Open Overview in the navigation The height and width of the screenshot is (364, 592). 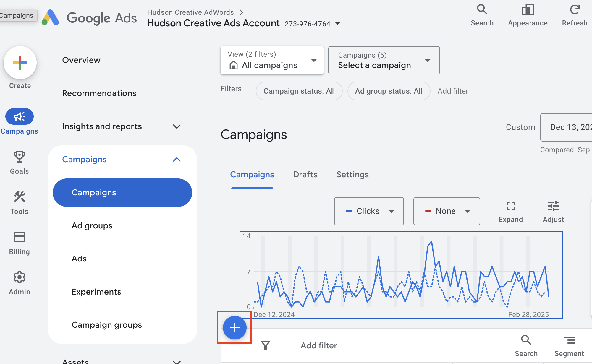[81, 60]
